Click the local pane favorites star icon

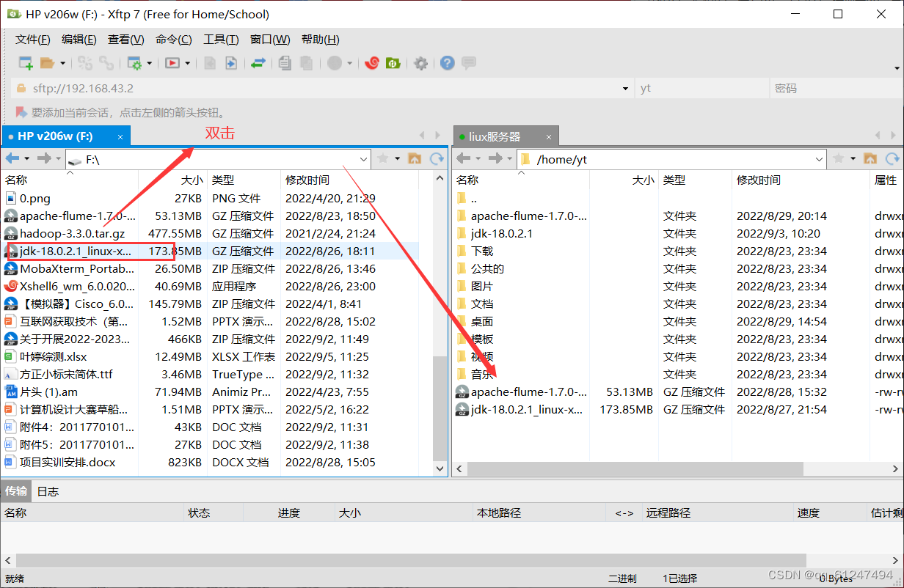pyautogui.click(x=382, y=158)
